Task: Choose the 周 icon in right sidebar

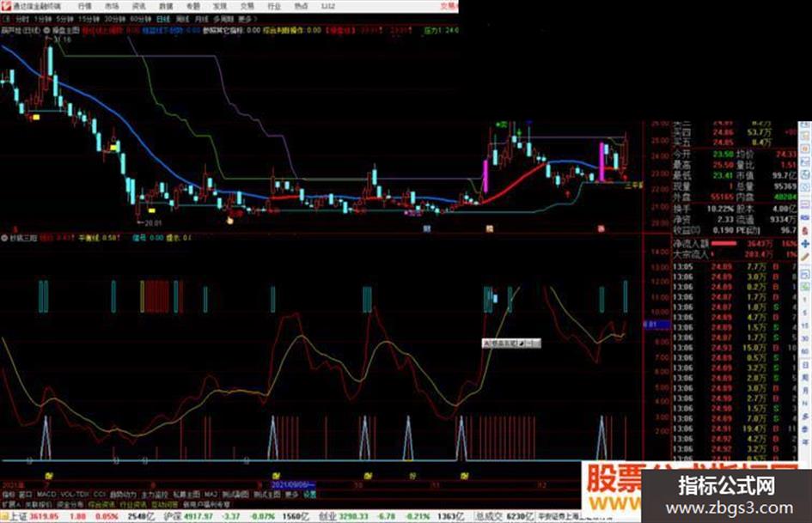Action: [x=805, y=378]
